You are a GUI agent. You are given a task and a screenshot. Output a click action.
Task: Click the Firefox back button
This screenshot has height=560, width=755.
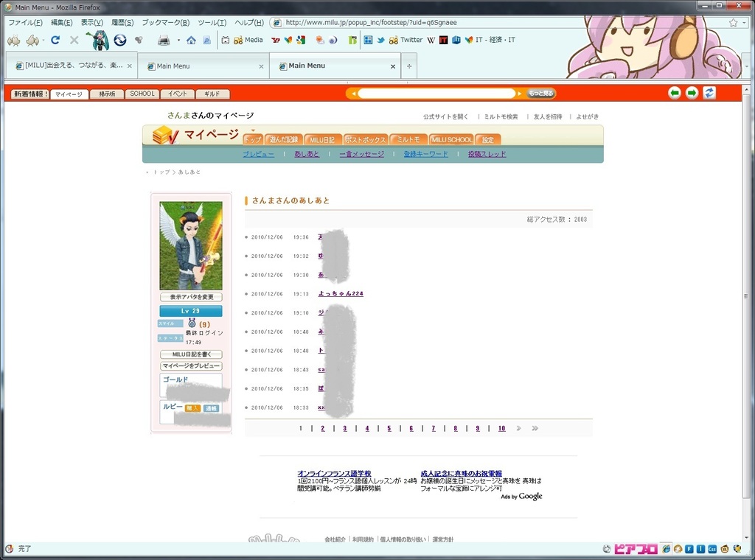click(13, 41)
